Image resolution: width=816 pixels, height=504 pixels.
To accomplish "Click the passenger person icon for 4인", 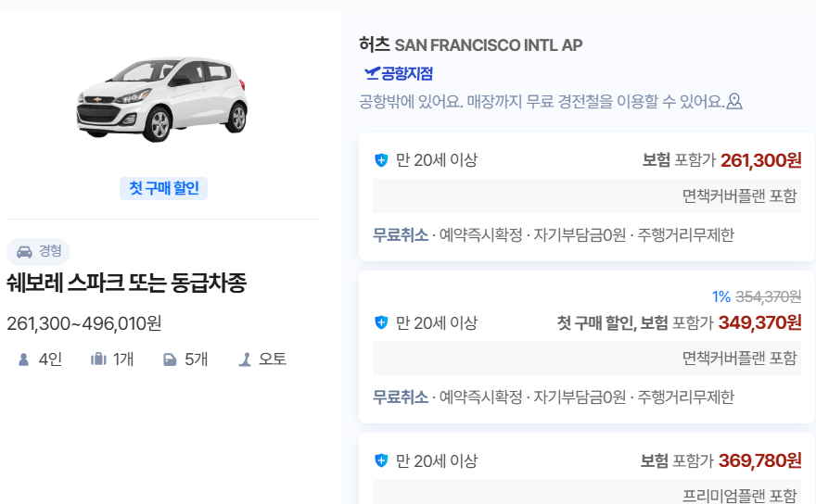I will pyautogui.click(x=23, y=359).
